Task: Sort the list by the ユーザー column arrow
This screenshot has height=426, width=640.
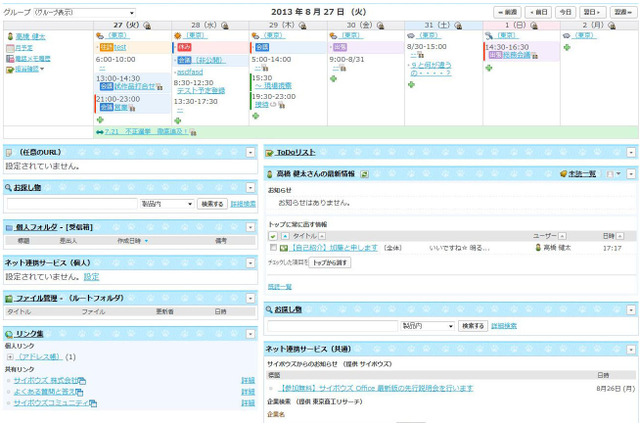Action: point(562,236)
